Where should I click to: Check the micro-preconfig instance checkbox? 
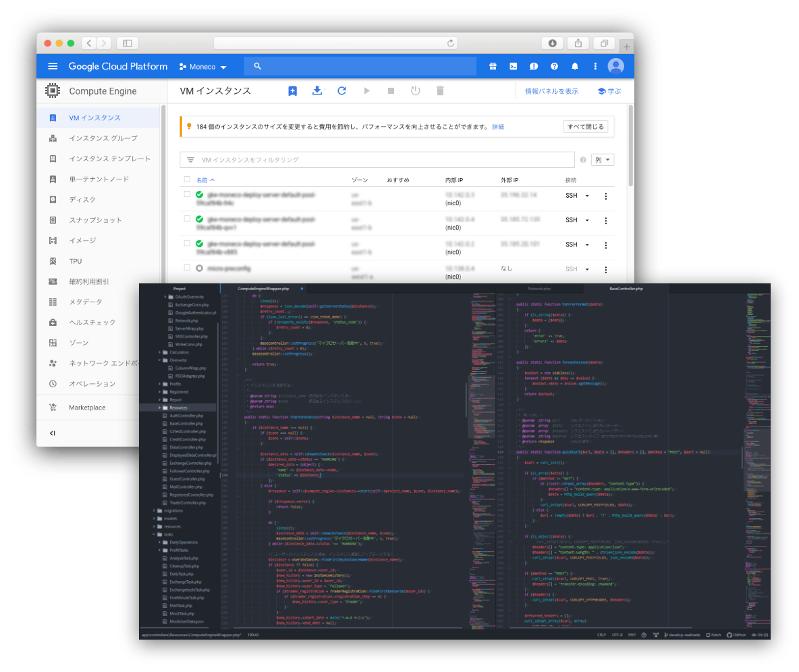[187, 268]
